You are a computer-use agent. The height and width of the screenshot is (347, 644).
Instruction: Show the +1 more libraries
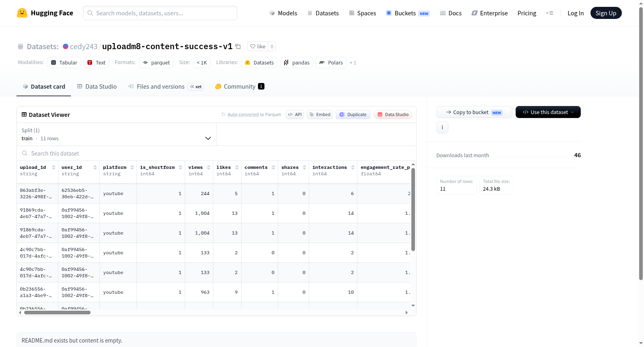point(353,62)
